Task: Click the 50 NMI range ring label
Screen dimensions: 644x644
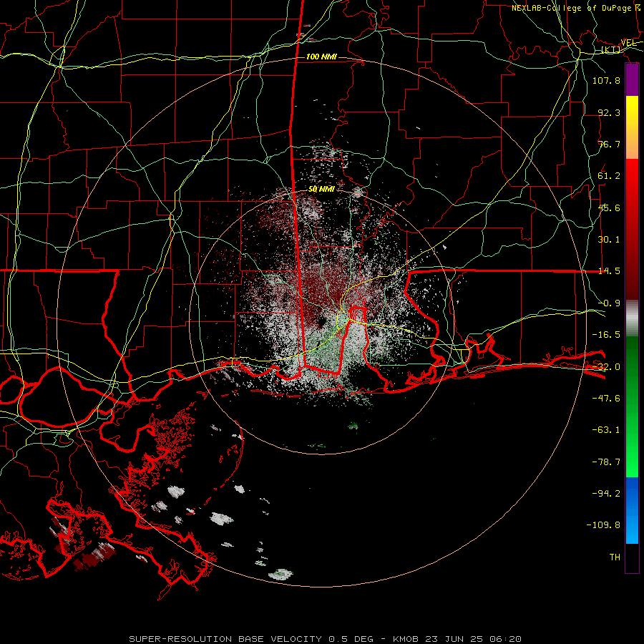Action: (x=321, y=189)
